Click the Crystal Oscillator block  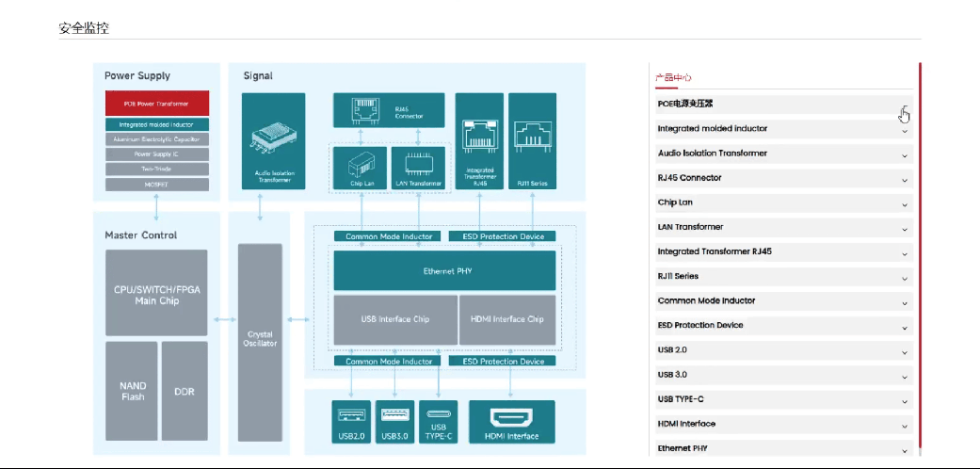tap(260, 342)
